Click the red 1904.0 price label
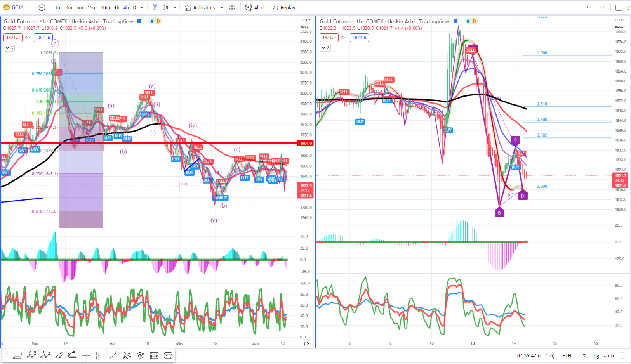This screenshot has width=631, height=364. pyautogui.click(x=306, y=143)
